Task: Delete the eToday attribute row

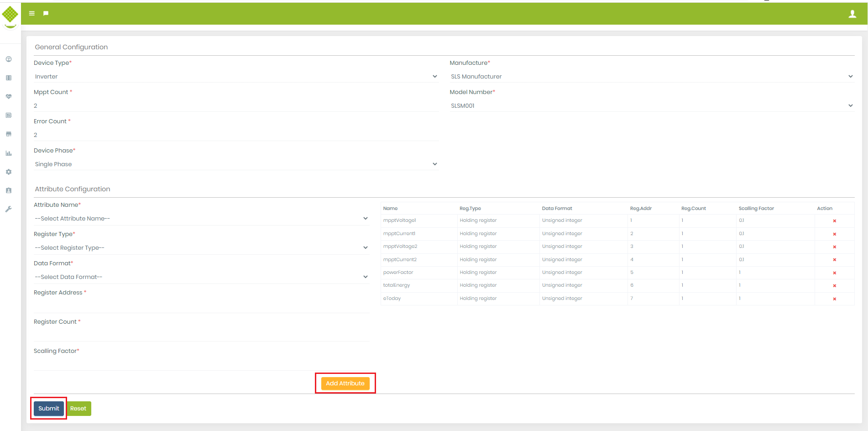Action: pyautogui.click(x=834, y=299)
